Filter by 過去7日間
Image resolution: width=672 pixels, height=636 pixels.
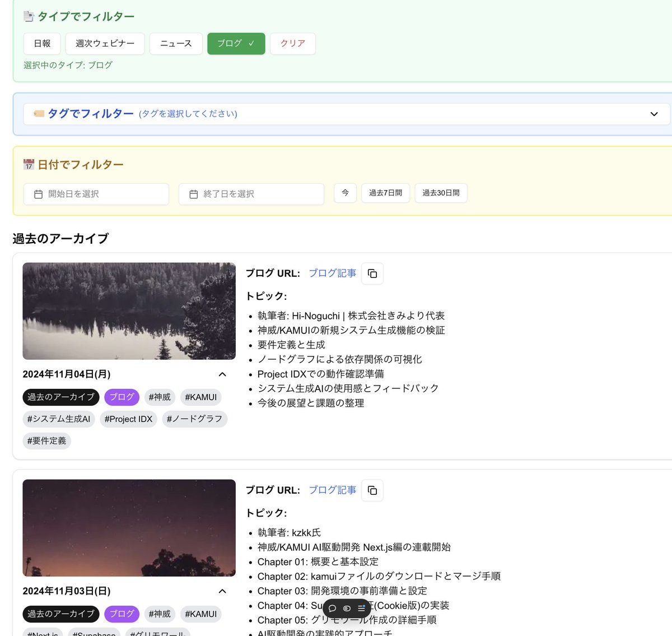click(385, 193)
